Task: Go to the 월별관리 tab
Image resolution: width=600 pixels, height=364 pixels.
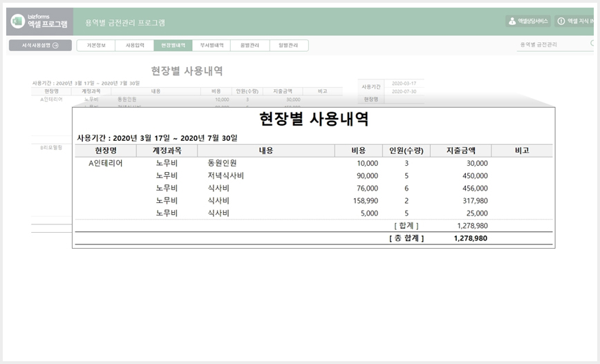Action: pyautogui.click(x=250, y=45)
